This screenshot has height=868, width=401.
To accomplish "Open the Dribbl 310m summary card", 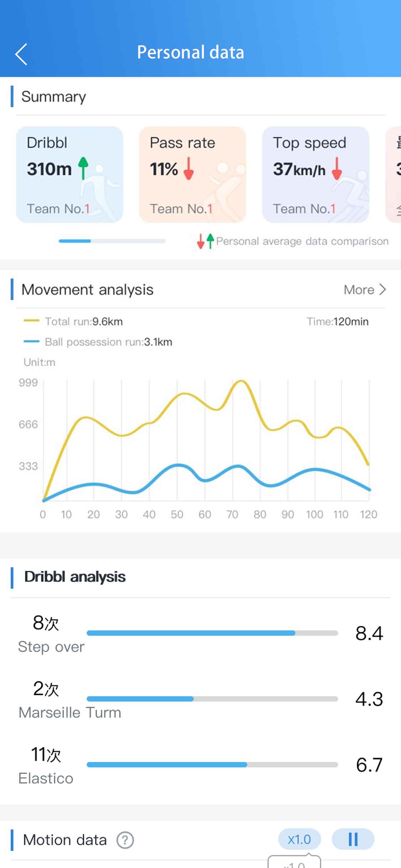I will coord(70,175).
